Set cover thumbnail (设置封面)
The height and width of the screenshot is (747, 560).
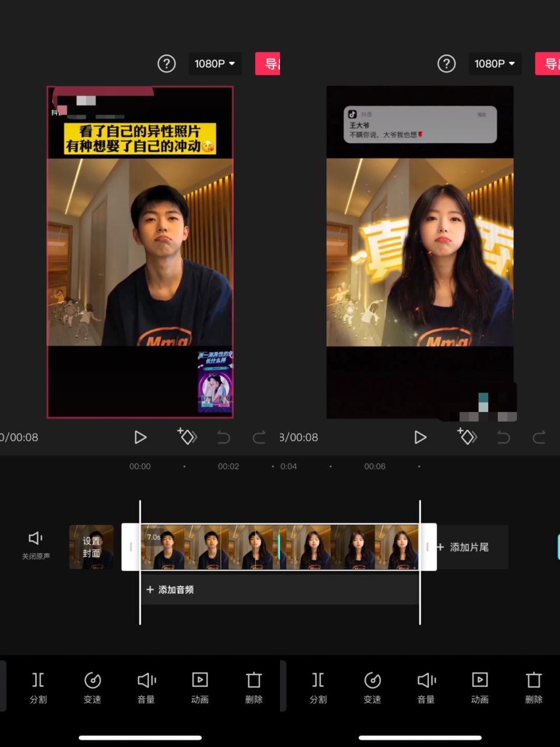(91, 547)
